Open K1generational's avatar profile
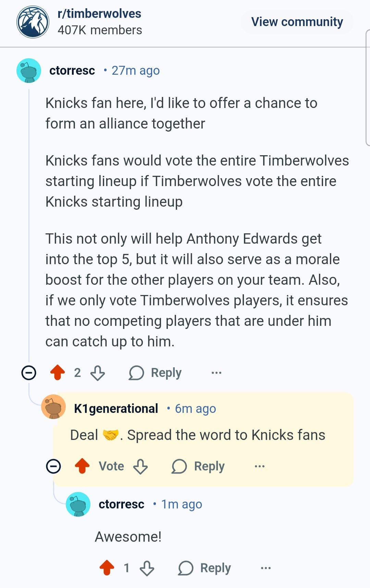 click(x=53, y=407)
